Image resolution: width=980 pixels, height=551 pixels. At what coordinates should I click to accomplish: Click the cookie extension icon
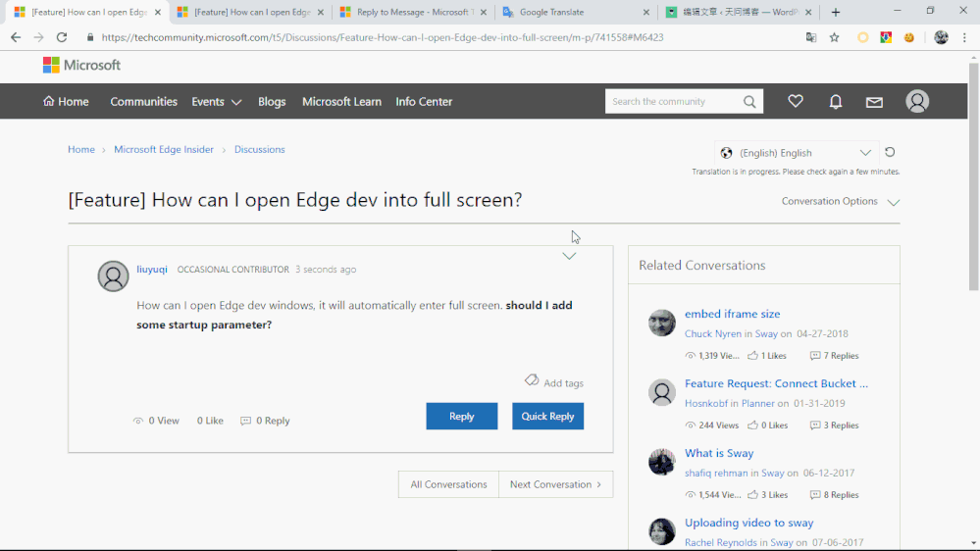tap(909, 37)
